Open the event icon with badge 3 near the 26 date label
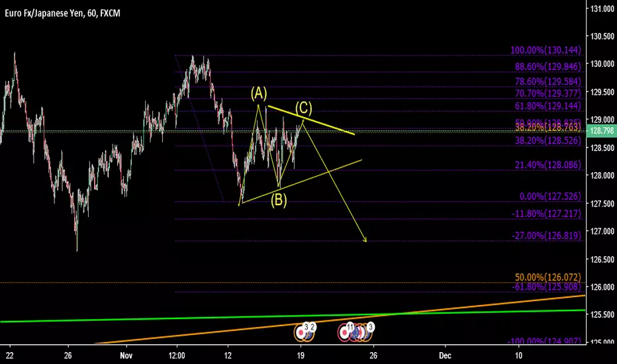The height and width of the screenshot is (364, 617). (366, 334)
